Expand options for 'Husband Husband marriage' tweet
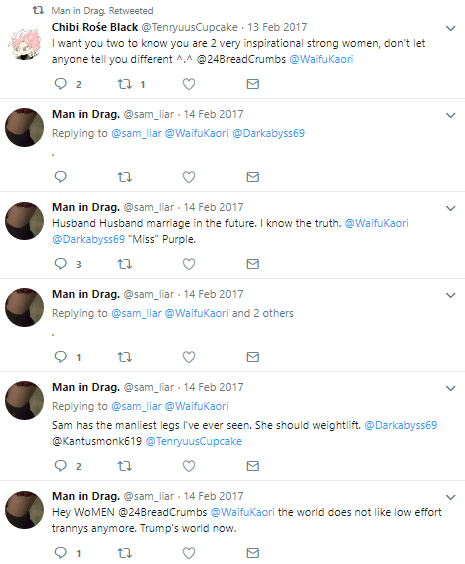 coord(451,208)
